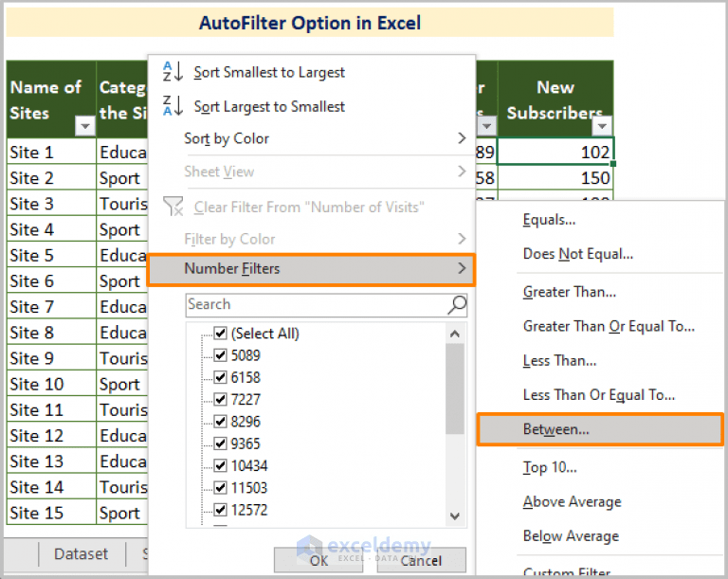This screenshot has height=579, width=728.
Task: Select the Site 10 cell
Action: [51, 384]
